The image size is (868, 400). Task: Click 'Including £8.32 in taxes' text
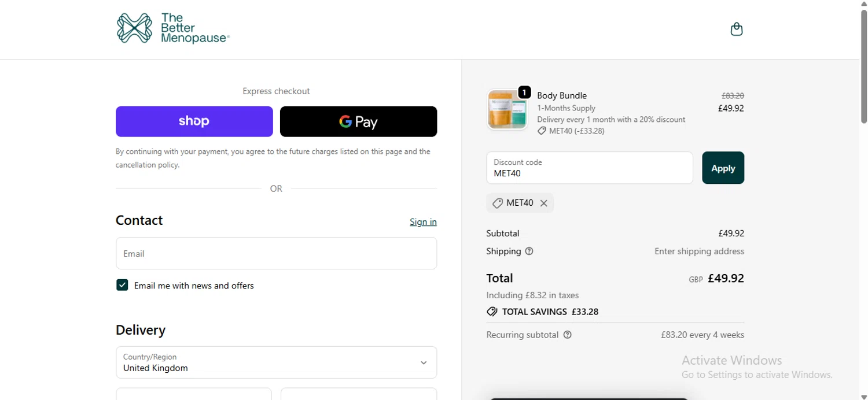pos(532,295)
